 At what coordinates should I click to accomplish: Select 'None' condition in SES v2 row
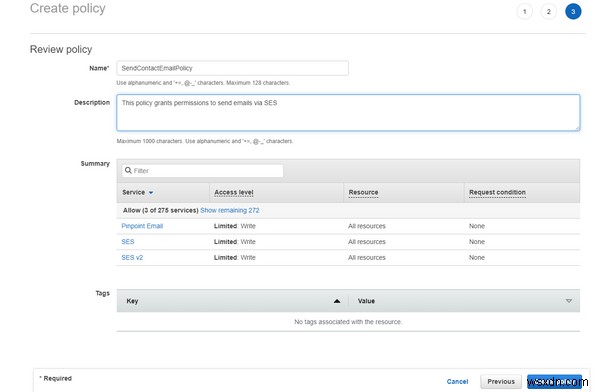coord(477,257)
